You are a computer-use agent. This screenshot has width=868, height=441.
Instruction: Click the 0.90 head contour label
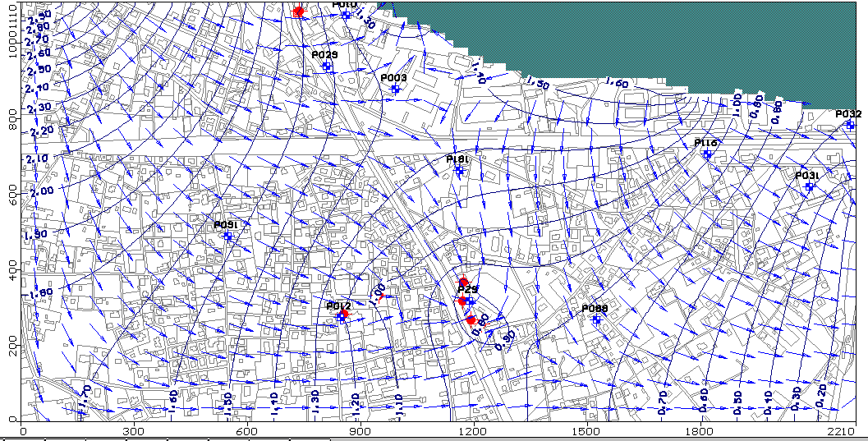tap(505, 340)
